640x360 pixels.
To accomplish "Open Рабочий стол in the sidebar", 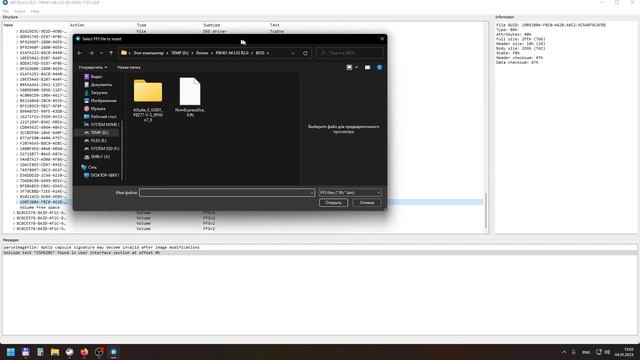I will tap(104, 116).
